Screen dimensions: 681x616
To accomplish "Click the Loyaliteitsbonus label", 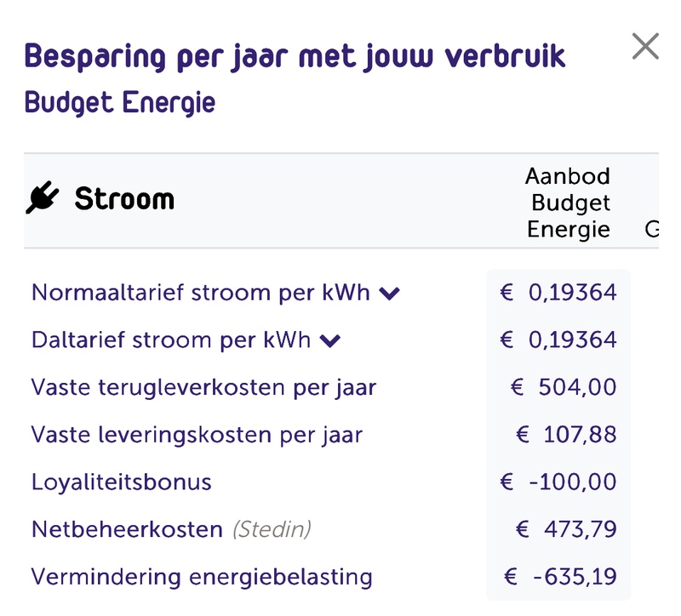I will click(121, 482).
